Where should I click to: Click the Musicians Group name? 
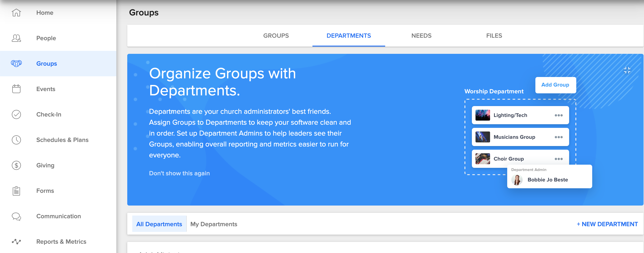[x=514, y=137]
